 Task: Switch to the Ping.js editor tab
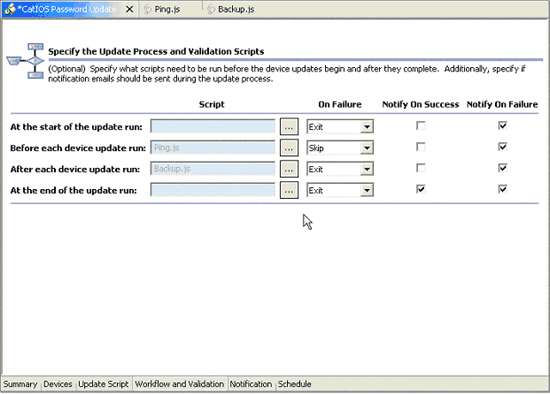tap(167, 9)
